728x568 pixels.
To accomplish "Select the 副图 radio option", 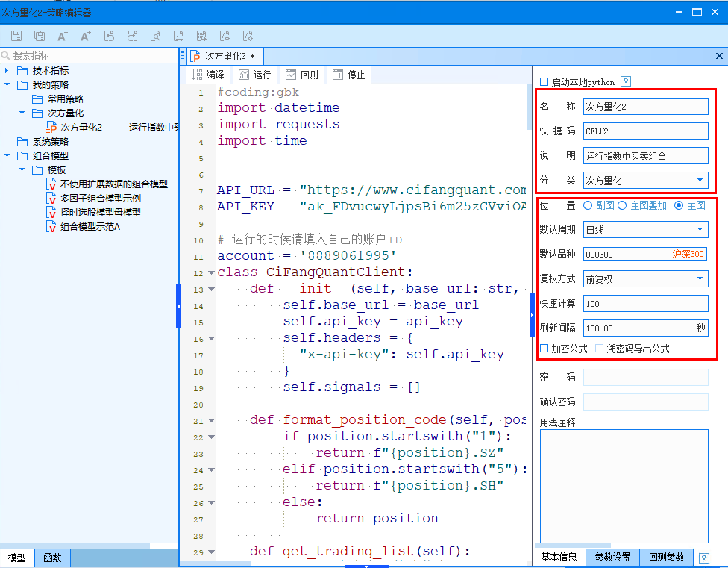I will click(588, 205).
